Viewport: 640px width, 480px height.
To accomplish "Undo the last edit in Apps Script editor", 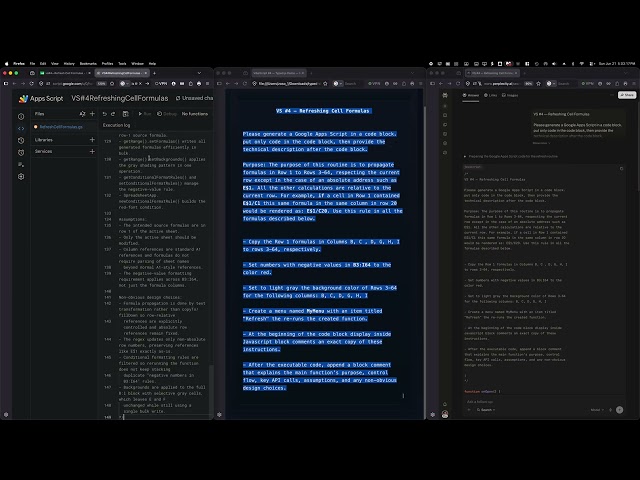I will click(x=104, y=114).
